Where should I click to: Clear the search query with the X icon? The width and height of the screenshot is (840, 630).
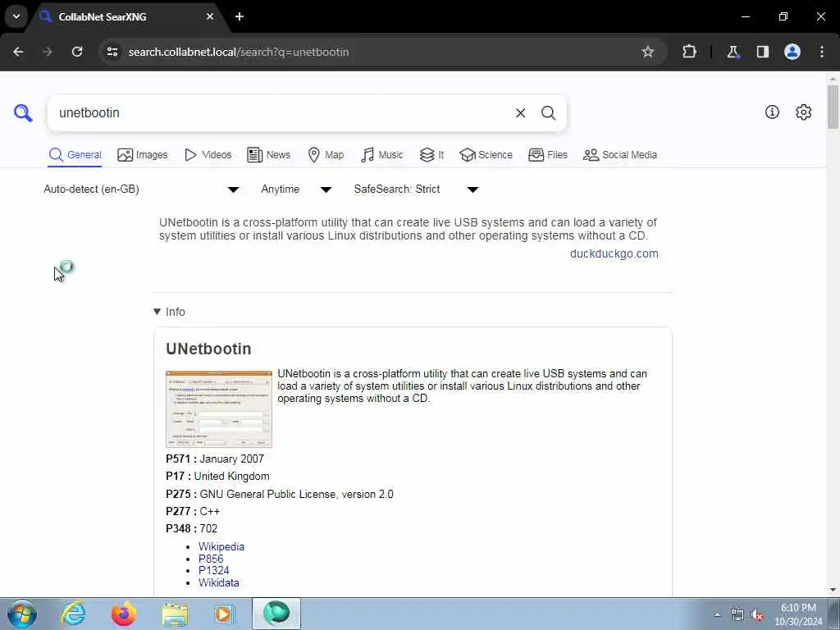[x=520, y=113]
